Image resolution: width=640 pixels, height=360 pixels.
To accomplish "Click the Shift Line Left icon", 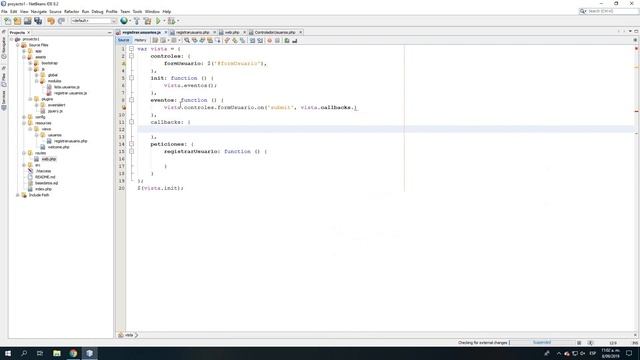I will click(x=252, y=40).
